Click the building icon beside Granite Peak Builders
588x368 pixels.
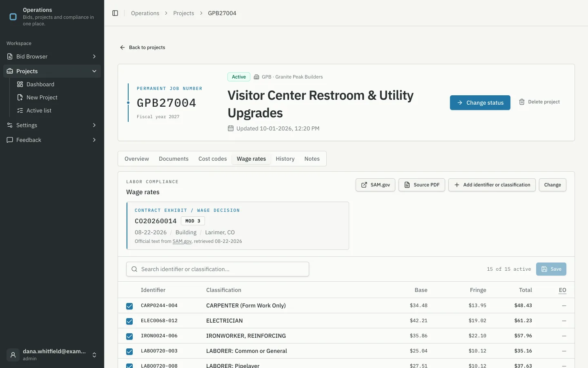point(256,77)
